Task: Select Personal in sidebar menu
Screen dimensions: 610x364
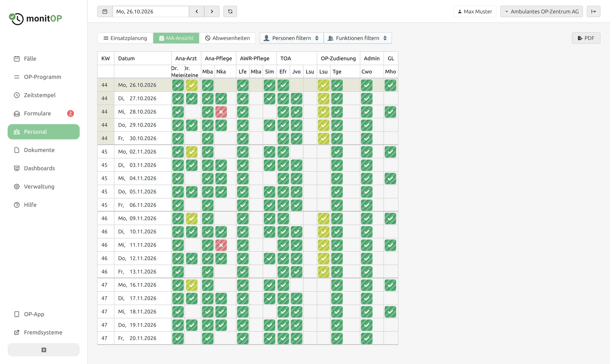Action: coord(43,132)
